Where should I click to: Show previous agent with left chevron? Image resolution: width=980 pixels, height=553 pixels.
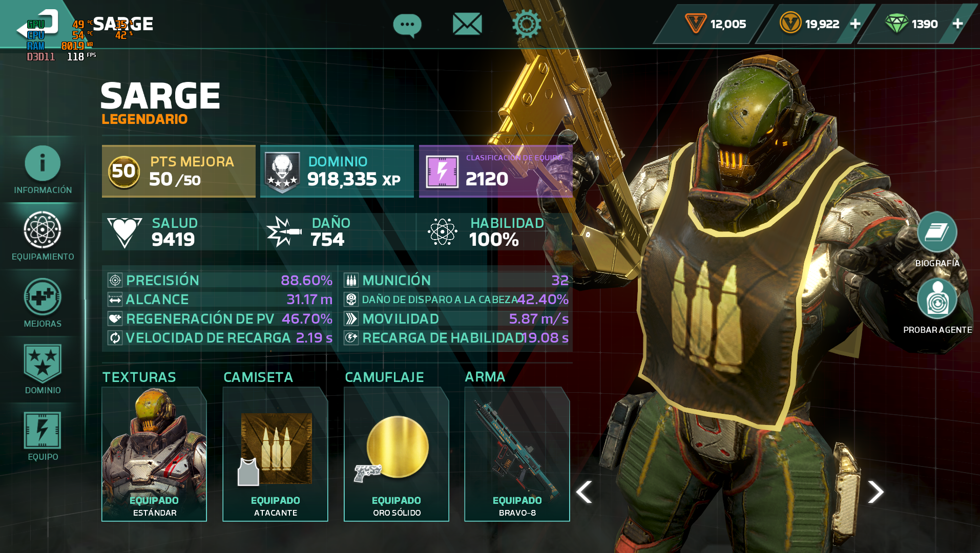pyautogui.click(x=584, y=492)
